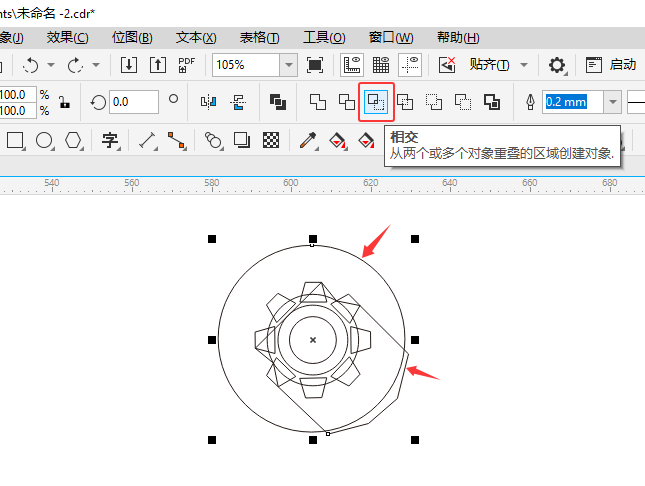Select the smart fill tool
This screenshot has height=486, width=645.
[x=366, y=141]
